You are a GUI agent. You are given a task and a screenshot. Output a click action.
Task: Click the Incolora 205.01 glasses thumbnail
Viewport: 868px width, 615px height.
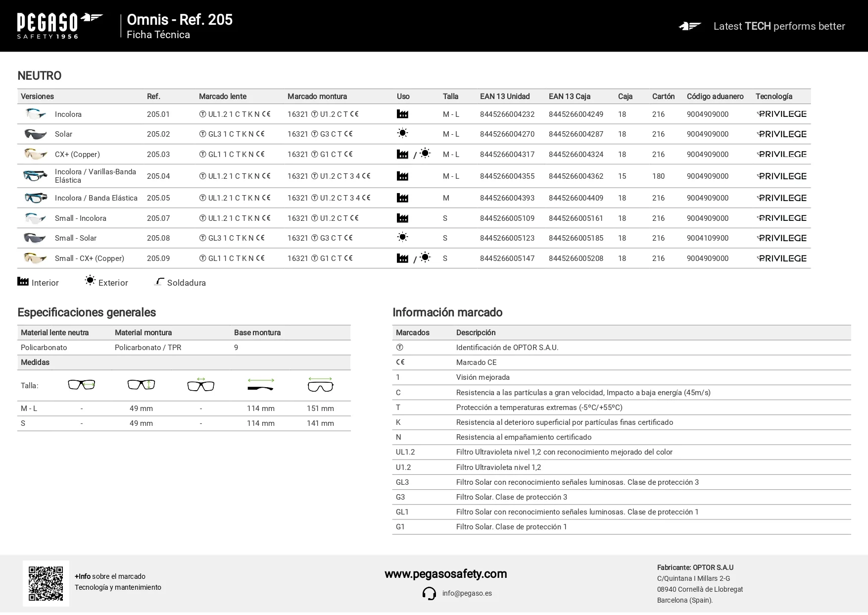tap(35, 114)
